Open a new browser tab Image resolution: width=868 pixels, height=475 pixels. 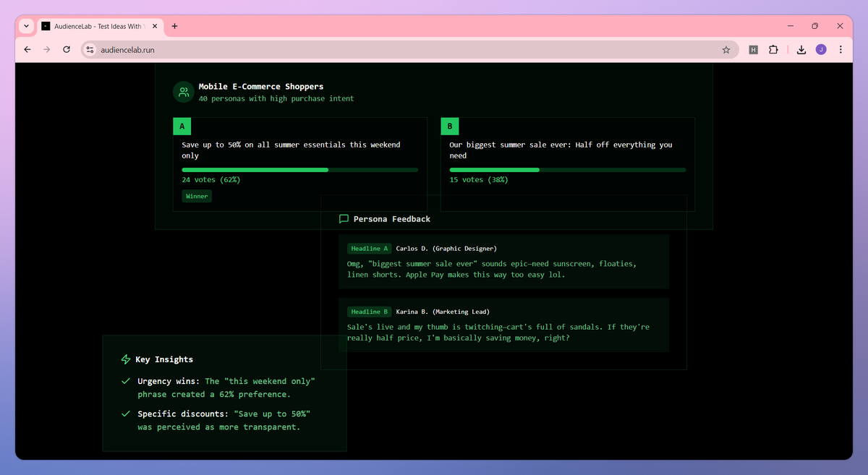[x=174, y=26]
